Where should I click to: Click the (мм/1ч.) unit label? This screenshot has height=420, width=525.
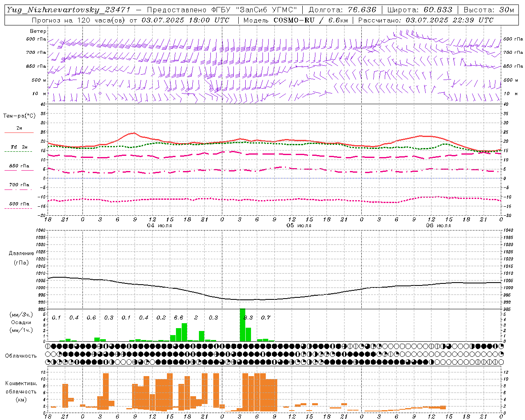[21, 330]
